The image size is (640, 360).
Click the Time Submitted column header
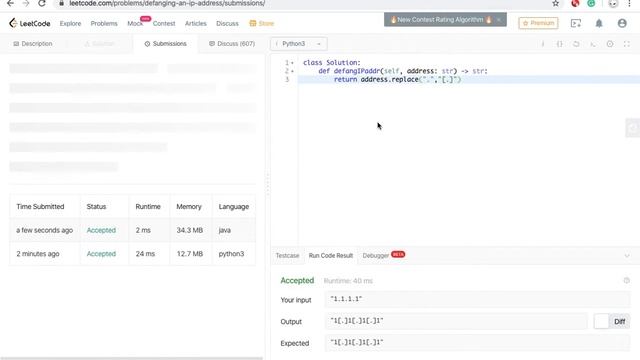(40, 207)
